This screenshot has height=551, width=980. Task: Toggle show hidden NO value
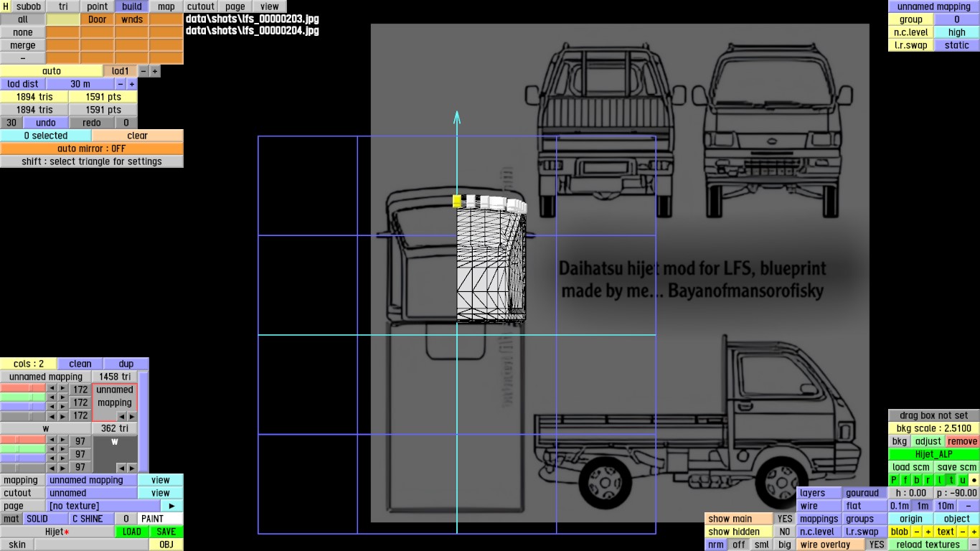[x=785, y=532]
